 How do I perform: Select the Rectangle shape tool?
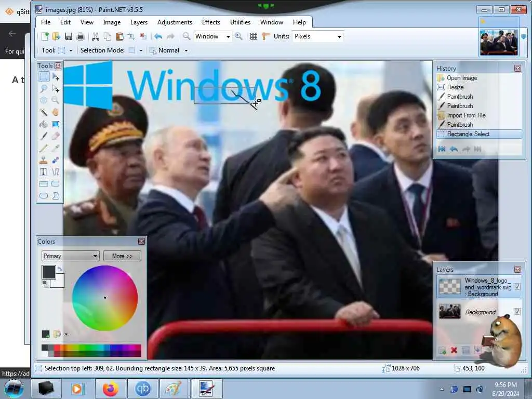[x=44, y=183]
